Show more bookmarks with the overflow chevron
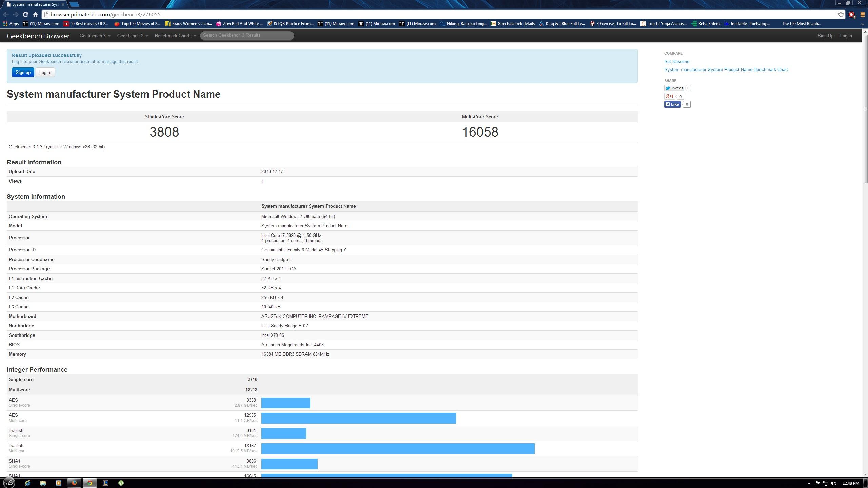Image resolution: width=868 pixels, height=488 pixels. coord(863,24)
